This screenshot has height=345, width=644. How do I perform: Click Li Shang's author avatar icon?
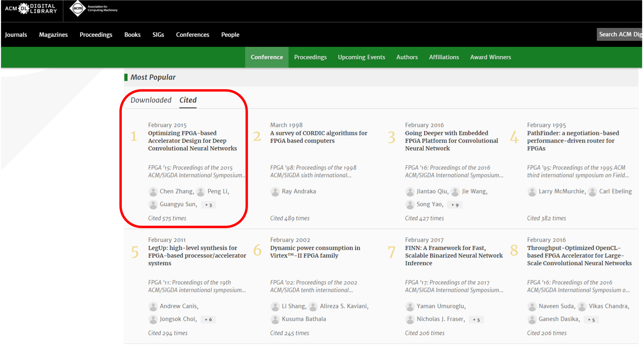click(275, 306)
